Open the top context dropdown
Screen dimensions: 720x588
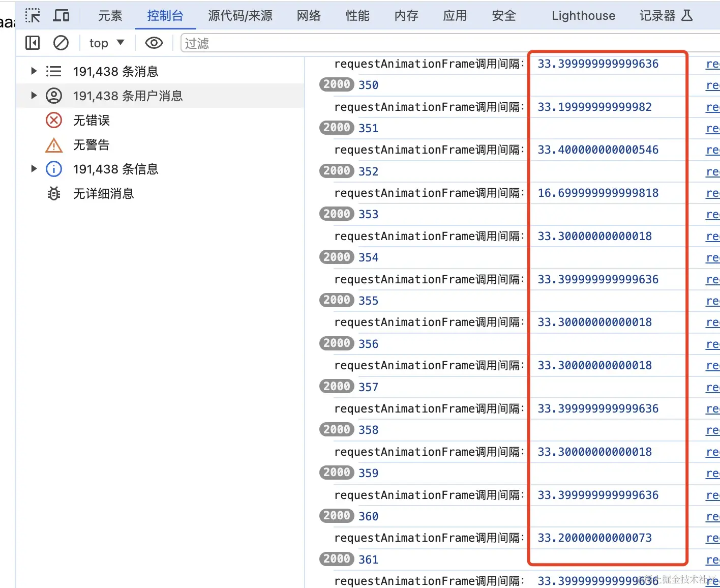[x=107, y=43]
